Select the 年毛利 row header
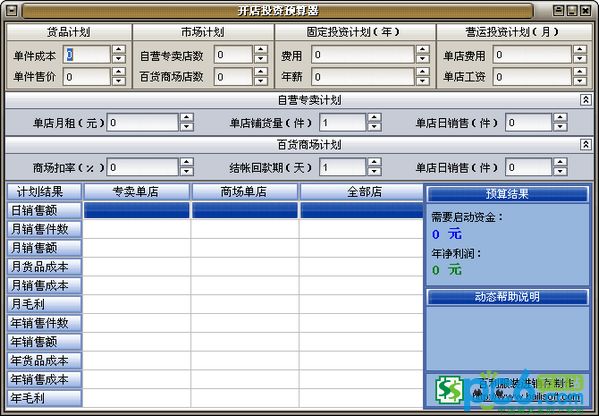The height and width of the screenshot is (416, 599). (44, 398)
